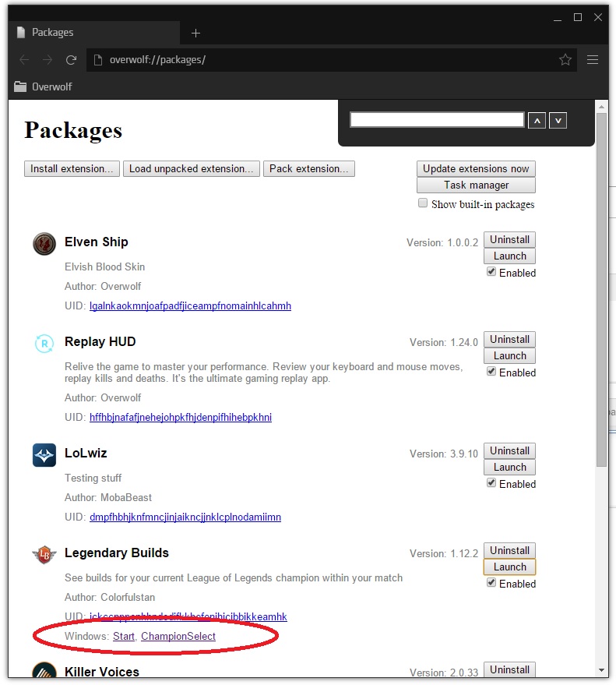Toggle the LoLwiz Enabled checkbox
Screen dimensions: 616x685
(491, 484)
